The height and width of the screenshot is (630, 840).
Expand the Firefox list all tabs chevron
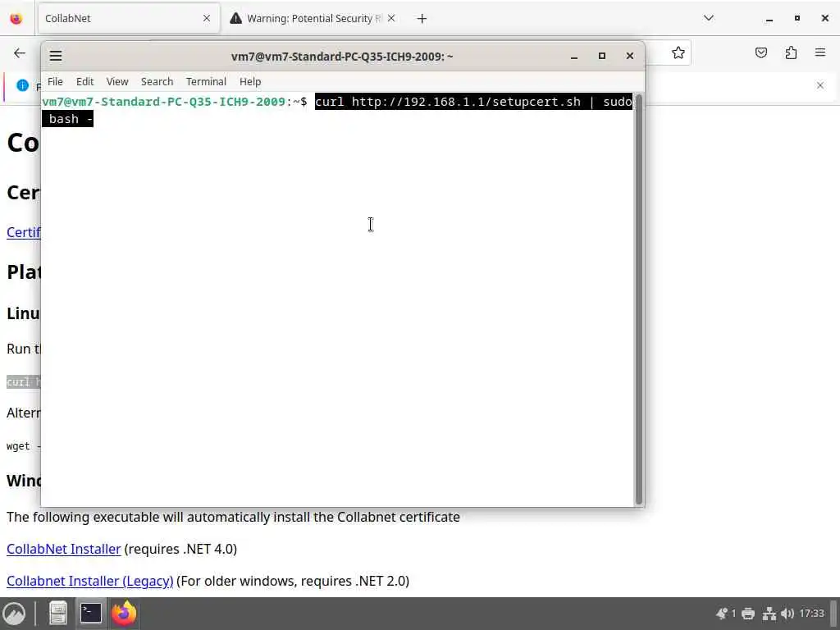pos(709,18)
